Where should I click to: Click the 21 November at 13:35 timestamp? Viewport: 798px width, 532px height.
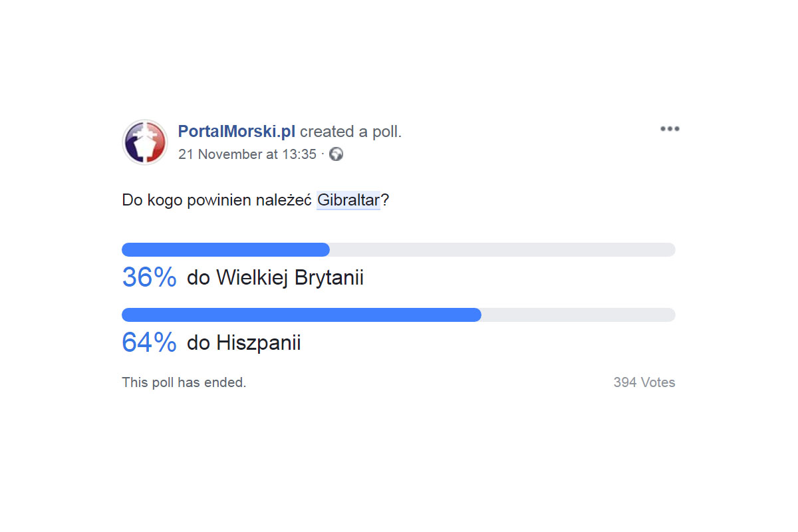pos(247,154)
